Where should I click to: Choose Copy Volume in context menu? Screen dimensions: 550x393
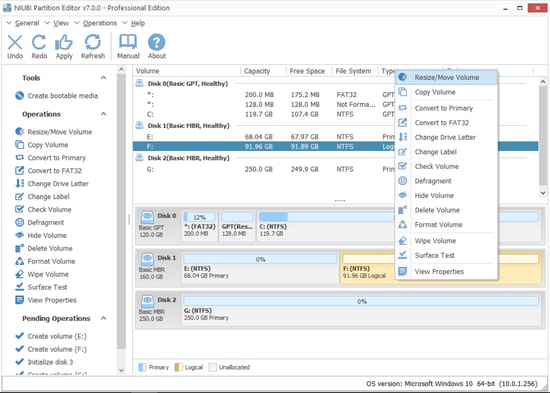tap(447, 92)
